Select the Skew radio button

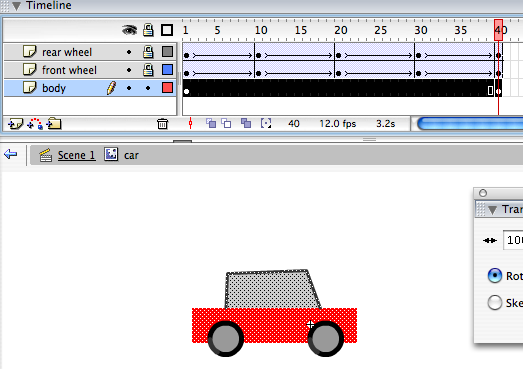click(x=495, y=303)
